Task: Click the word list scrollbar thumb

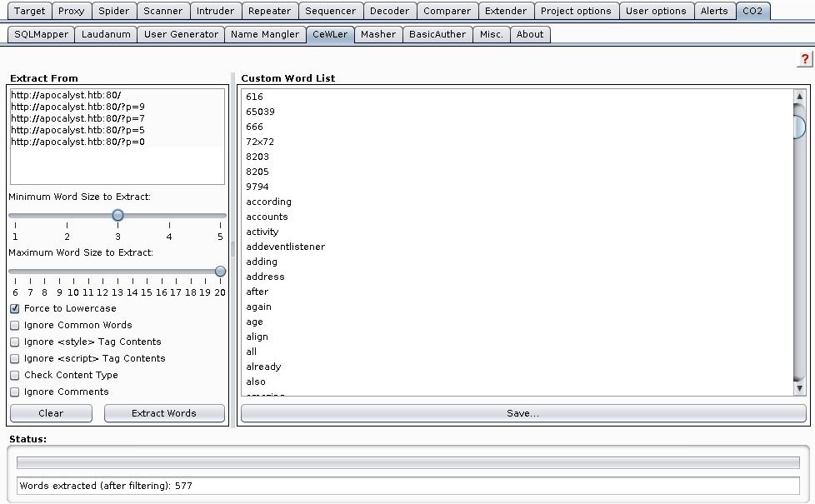Action: tap(799, 127)
